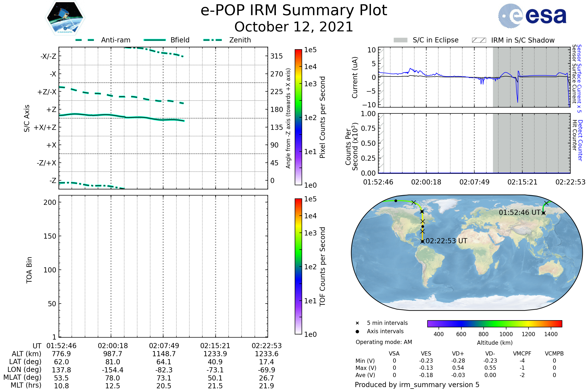
Task: Click the Zenith dash-dot legend line
Action: 212,40
